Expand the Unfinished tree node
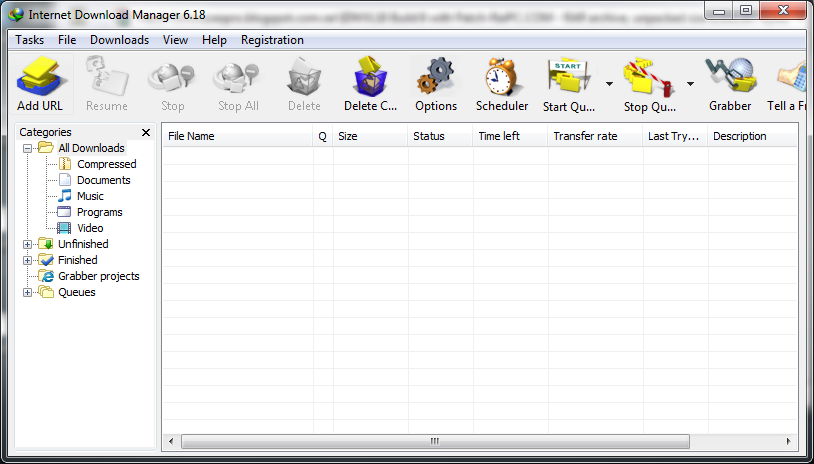Screen dimensions: 814x464 coord(28,244)
